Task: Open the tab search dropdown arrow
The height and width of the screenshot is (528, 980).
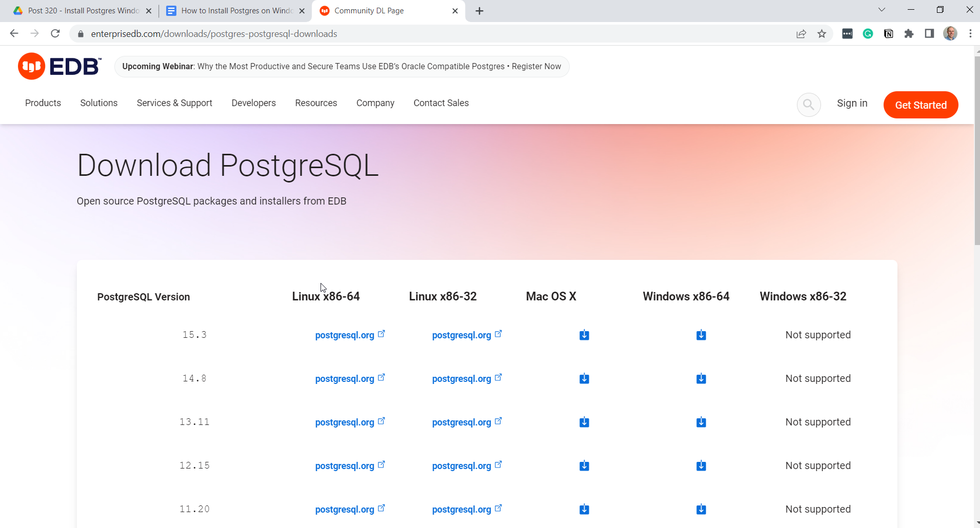Action: pyautogui.click(x=882, y=10)
